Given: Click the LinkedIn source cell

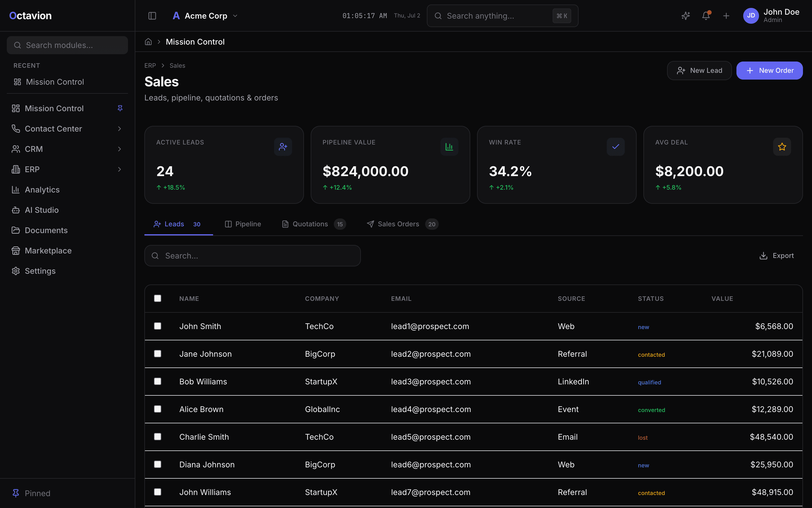Looking at the screenshot, I should pyautogui.click(x=573, y=382).
